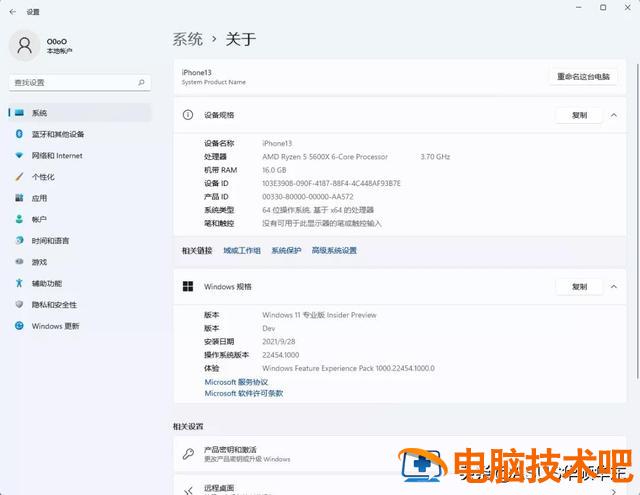Click the vertical scrollbar on the right
The image size is (640, 495).
pos(638,220)
